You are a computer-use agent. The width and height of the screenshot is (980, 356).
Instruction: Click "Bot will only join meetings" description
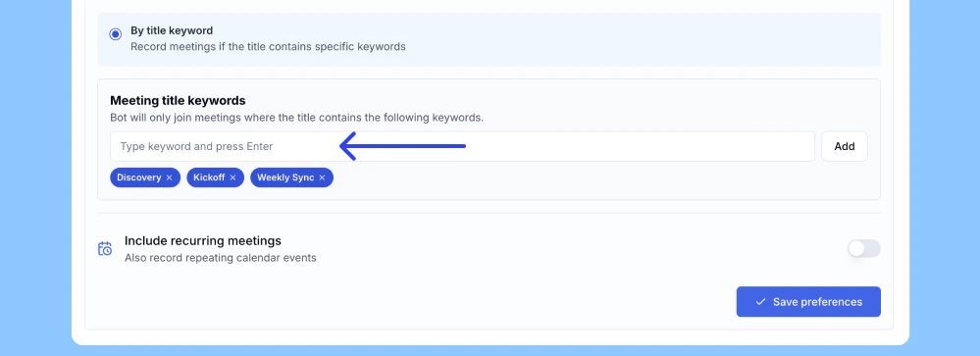pos(296,117)
